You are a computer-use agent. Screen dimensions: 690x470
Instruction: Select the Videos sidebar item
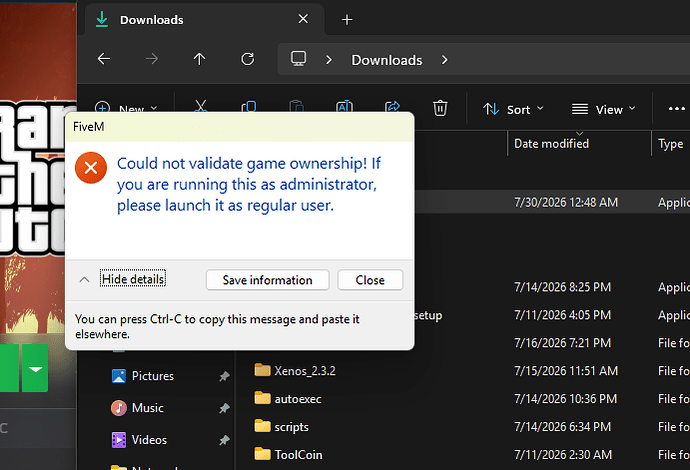tap(149, 440)
